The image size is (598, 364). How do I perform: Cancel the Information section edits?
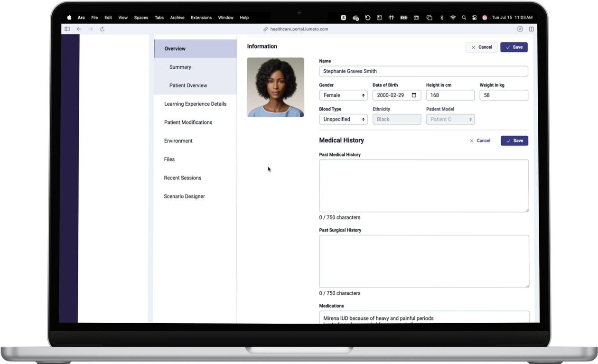(x=481, y=47)
